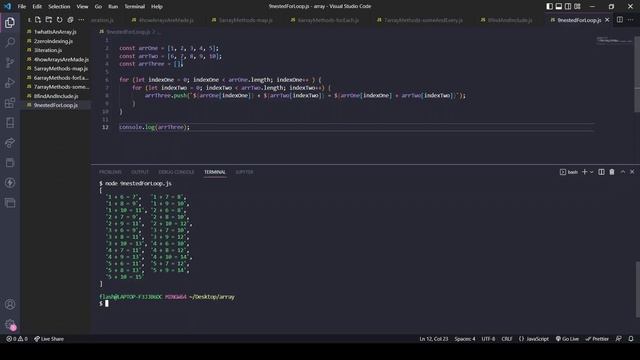Maximize terminal panel with chevron up
The image size is (640, 360).
622,172
